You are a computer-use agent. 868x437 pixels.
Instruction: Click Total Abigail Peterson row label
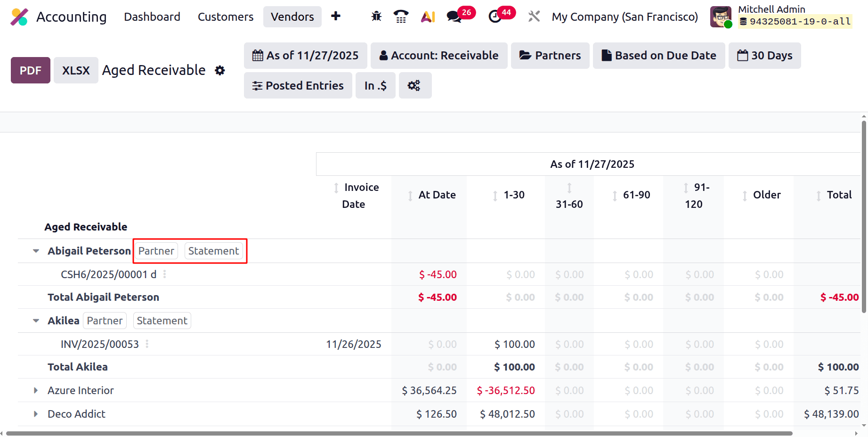pyautogui.click(x=103, y=297)
